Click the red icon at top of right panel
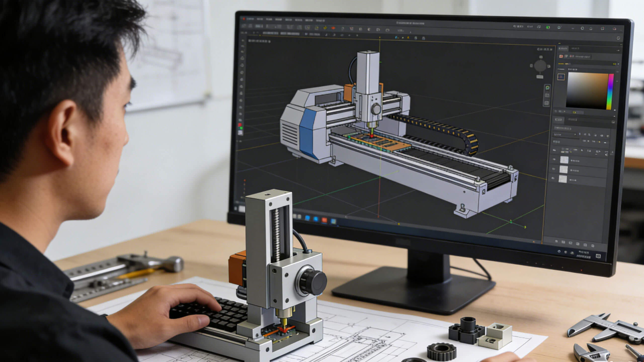This screenshot has width=644, height=362. [x=561, y=57]
